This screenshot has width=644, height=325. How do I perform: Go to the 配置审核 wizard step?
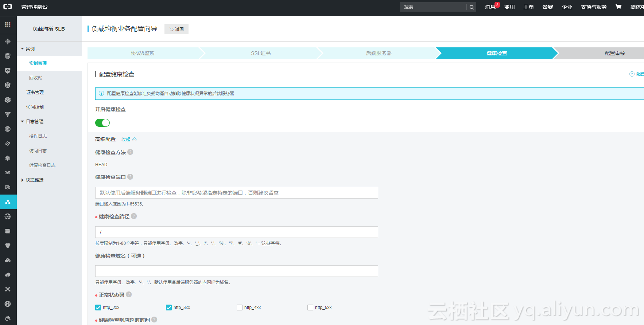point(615,53)
